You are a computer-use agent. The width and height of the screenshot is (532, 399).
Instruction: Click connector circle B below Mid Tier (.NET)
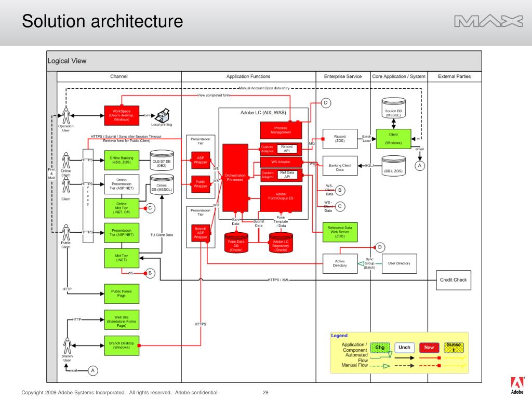pyautogui.click(x=150, y=273)
